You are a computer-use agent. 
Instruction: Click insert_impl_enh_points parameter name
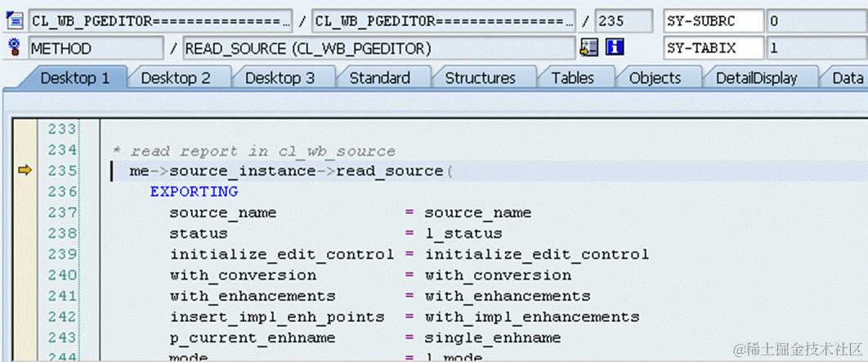[277, 317]
